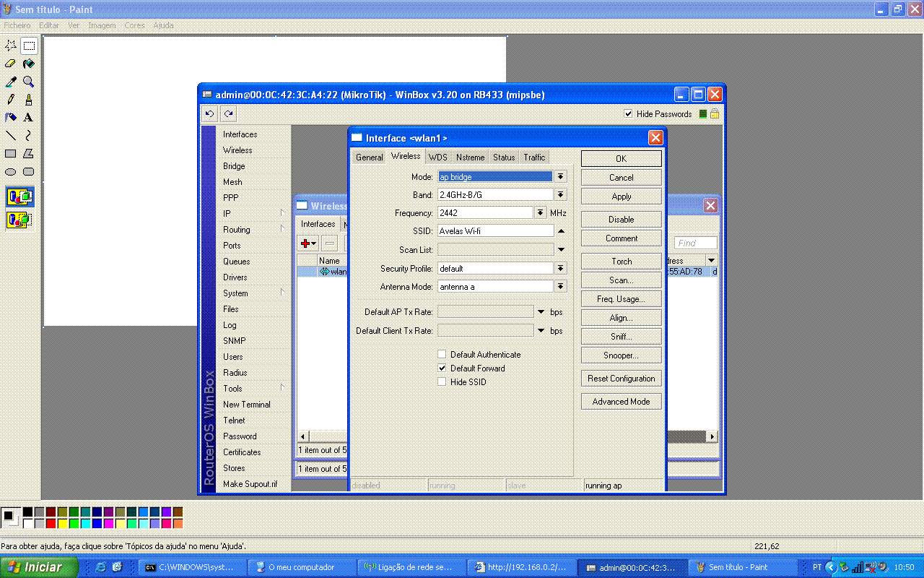
Task: Click the Scan... button
Action: (622, 280)
